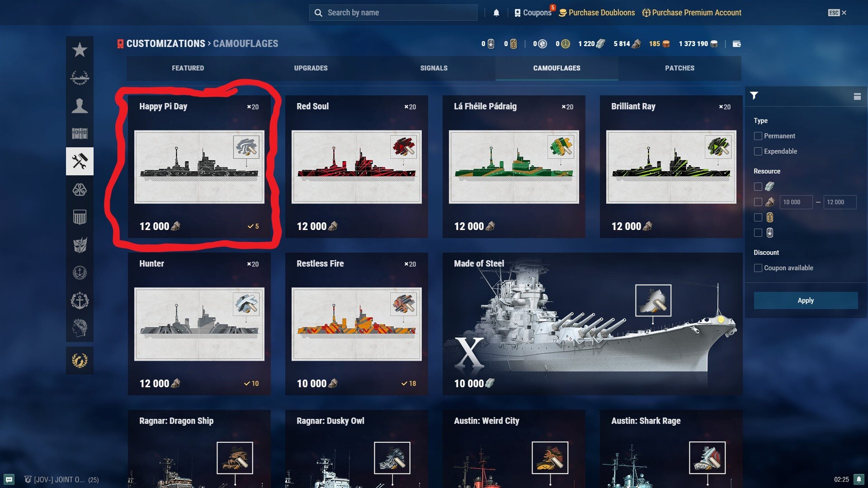The width and height of the screenshot is (868, 488).
Task: Select the anchor circle sidebar icon
Action: (80, 273)
